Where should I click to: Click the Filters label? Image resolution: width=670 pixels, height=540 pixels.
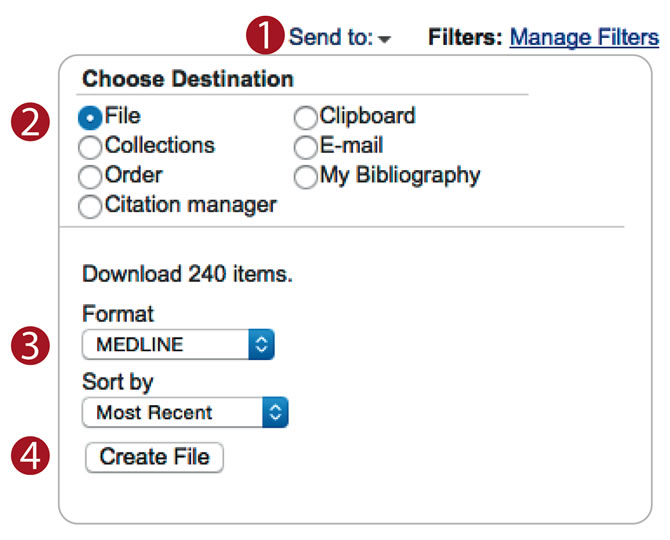point(465,38)
